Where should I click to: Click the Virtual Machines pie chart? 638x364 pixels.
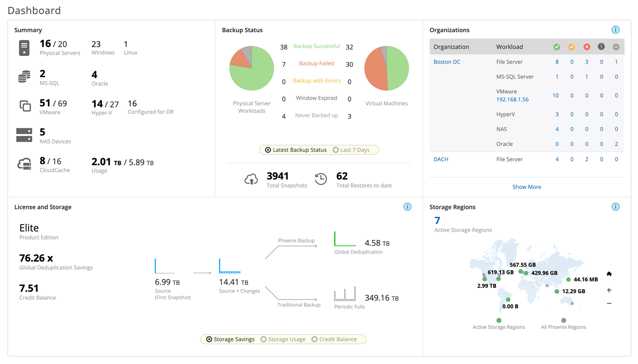[x=387, y=68]
